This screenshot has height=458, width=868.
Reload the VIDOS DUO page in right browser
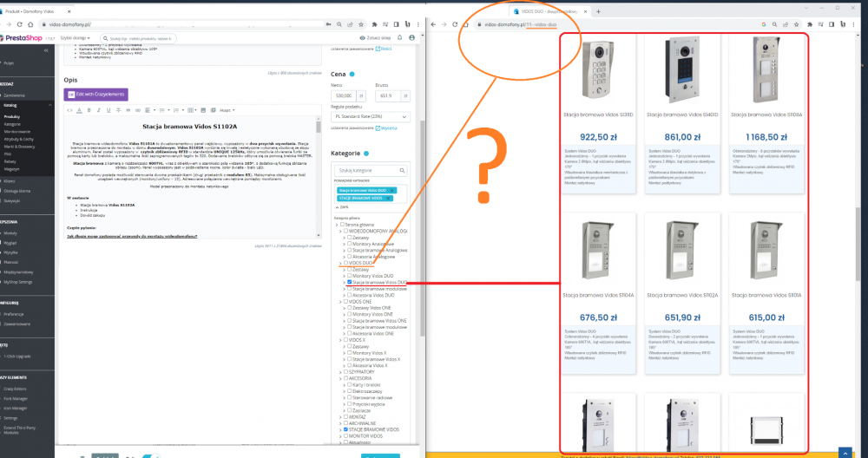tap(455, 24)
